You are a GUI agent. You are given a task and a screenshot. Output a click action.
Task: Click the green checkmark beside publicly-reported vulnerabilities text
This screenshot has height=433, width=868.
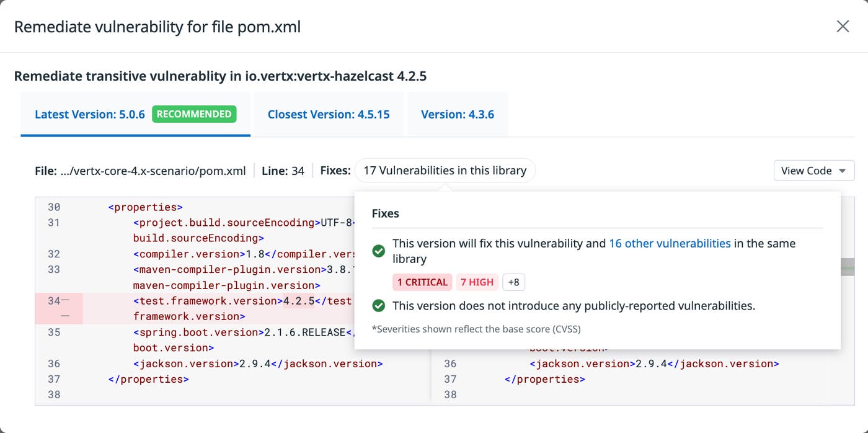379,305
